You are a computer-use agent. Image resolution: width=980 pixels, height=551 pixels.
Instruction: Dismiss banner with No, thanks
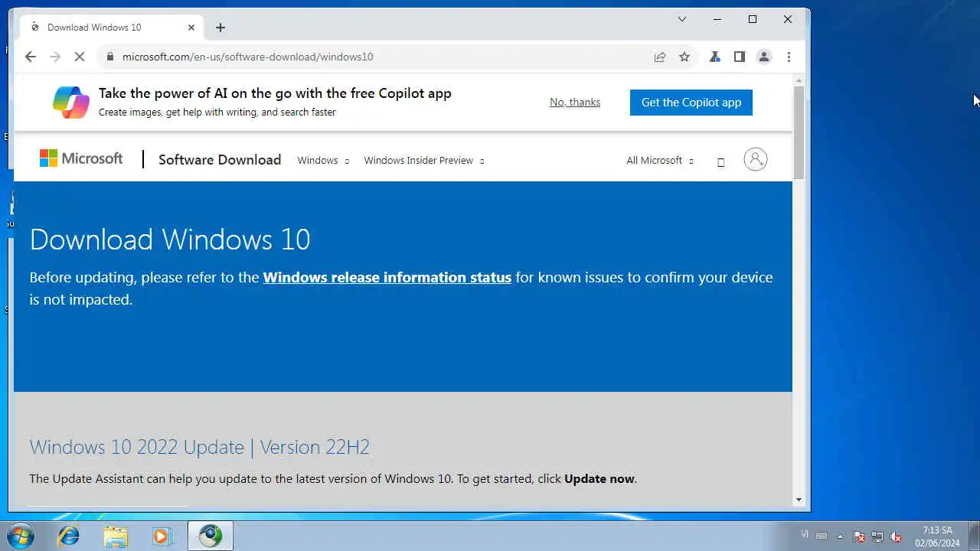click(575, 102)
